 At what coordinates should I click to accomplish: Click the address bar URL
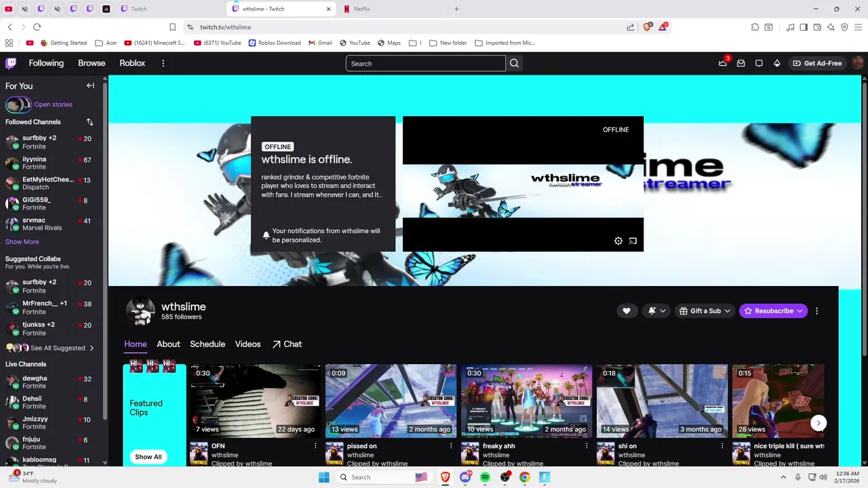225,27
